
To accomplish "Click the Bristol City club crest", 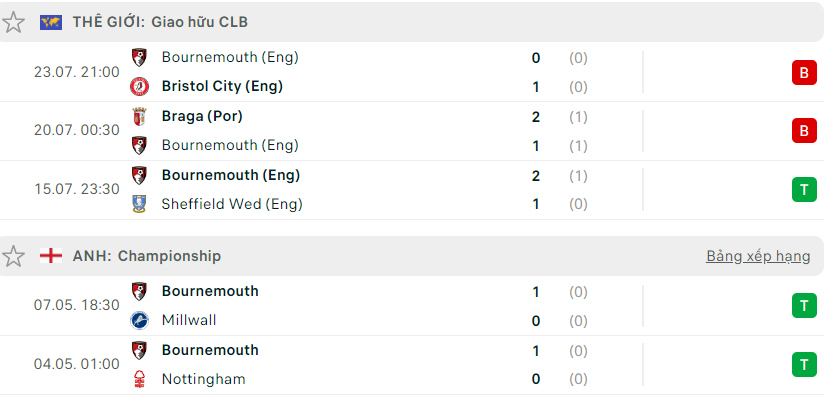I will pos(139,87).
